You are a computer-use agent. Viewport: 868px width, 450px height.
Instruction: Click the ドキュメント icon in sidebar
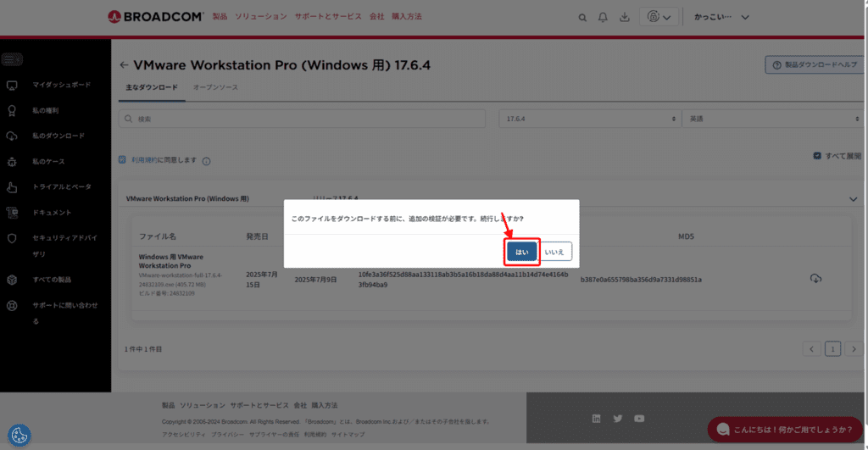(x=12, y=213)
